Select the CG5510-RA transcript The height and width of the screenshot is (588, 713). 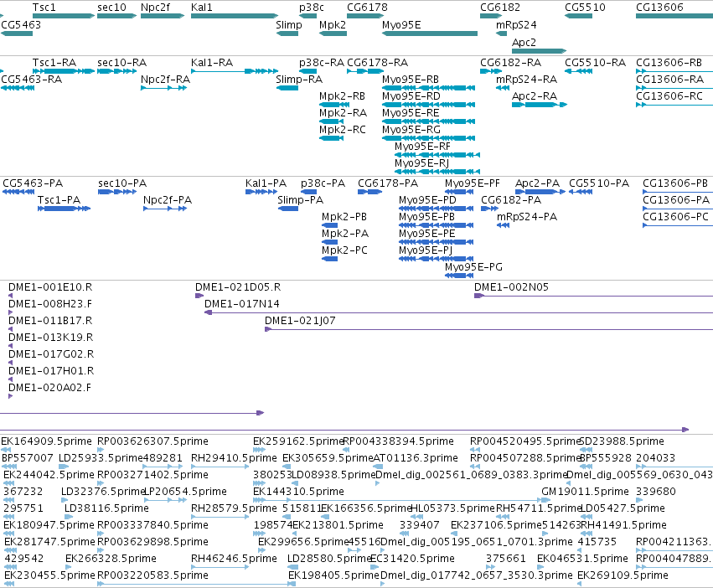click(578, 71)
